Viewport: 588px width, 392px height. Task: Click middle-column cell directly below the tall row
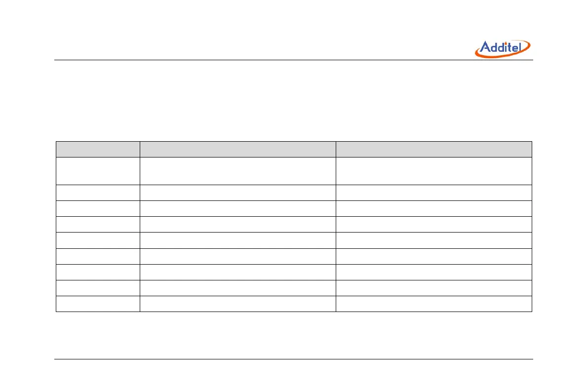tap(237, 193)
